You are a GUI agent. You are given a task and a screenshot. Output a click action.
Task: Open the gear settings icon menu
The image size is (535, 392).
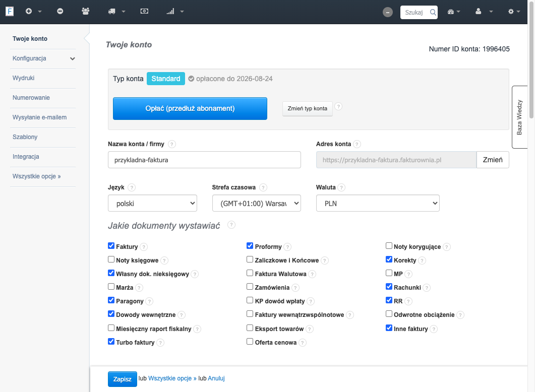[x=511, y=12]
